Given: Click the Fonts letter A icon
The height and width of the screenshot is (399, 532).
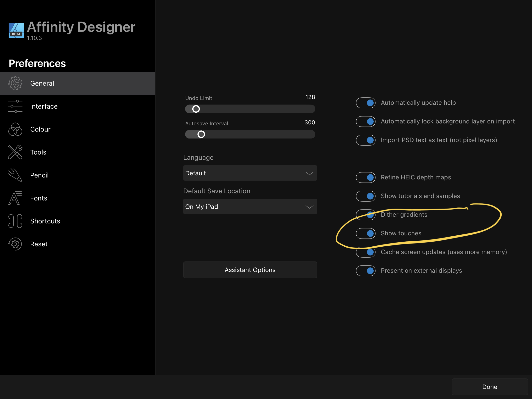Looking at the screenshot, I should click(x=15, y=198).
